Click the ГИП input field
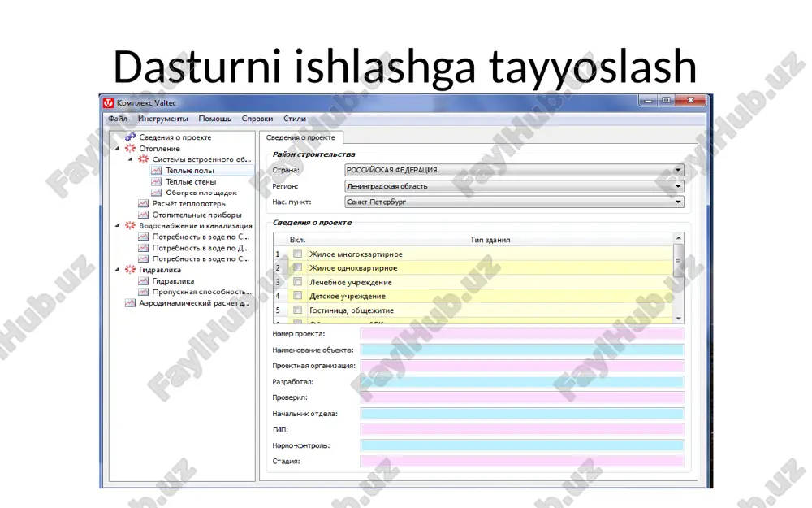812x508 pixels. [522, 429]
